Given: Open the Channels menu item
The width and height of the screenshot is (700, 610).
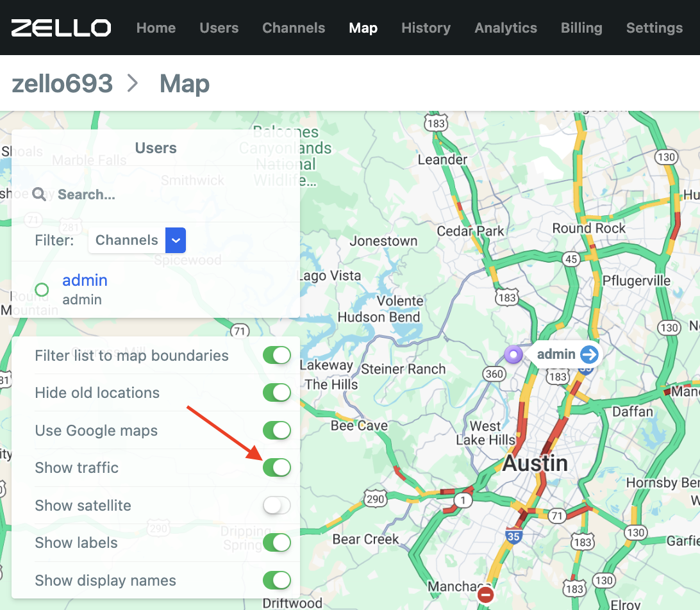Looking at the screenshot, I should click(x=294, y=28).
